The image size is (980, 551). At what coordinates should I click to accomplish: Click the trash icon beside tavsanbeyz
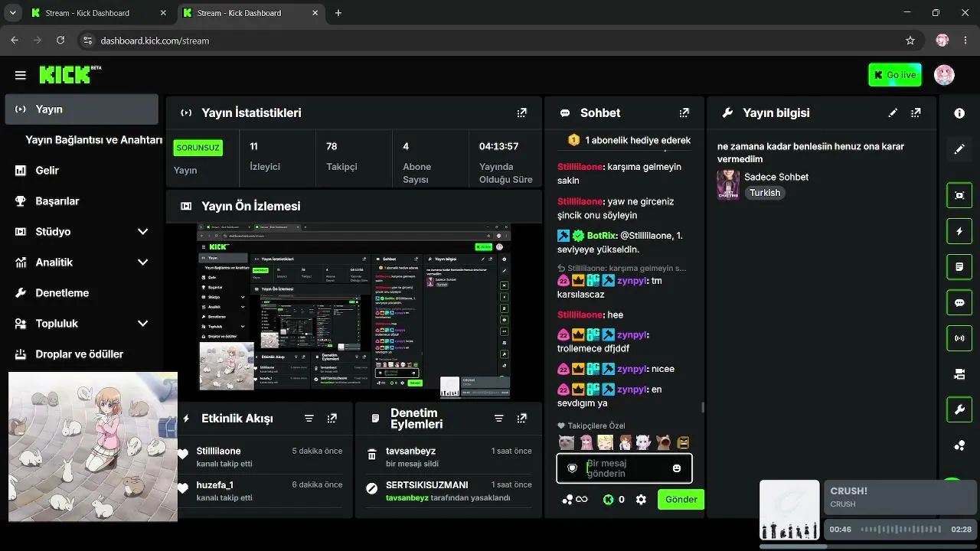pos(372,455)
